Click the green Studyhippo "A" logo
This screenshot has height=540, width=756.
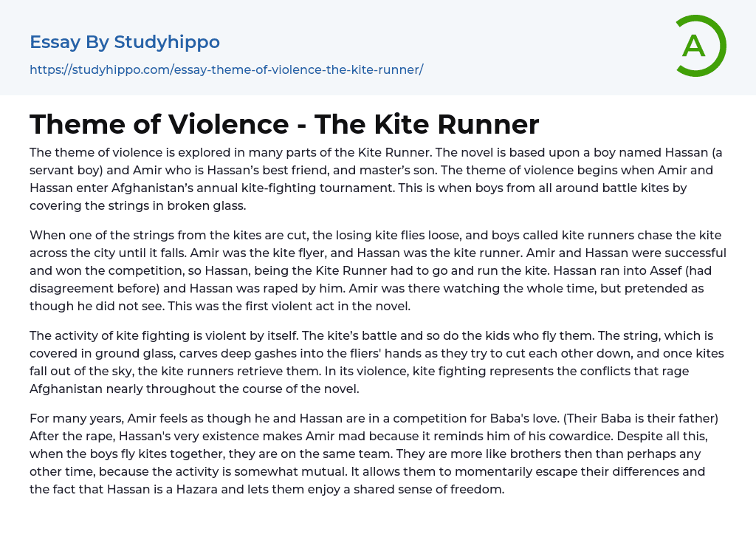click(699, 46)
